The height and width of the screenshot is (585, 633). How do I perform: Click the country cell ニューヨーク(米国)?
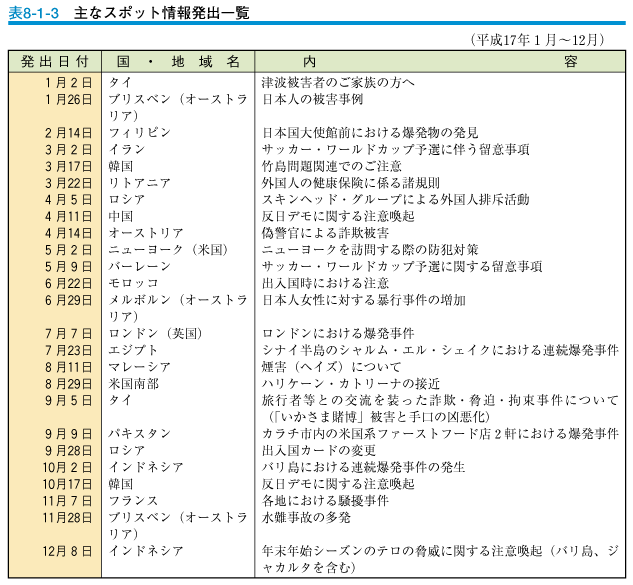168,250
